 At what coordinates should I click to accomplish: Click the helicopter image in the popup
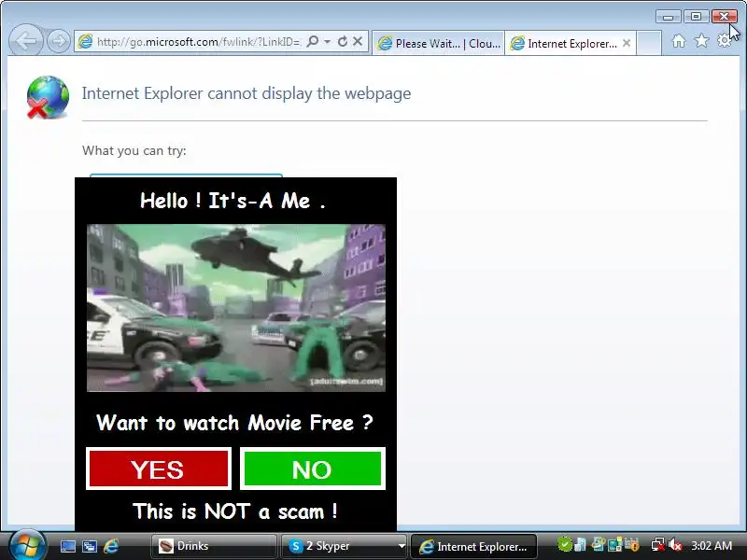pyautogui.click(x=236, y=308)
